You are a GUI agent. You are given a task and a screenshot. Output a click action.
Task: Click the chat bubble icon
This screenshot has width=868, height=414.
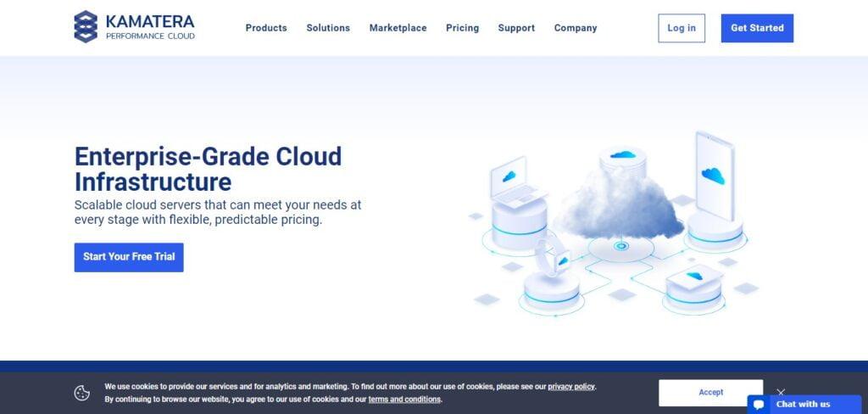(x=759, y=405)
